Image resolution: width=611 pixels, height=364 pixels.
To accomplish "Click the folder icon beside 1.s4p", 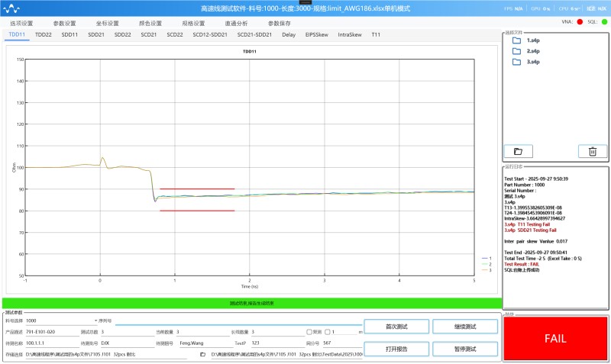I will [517, 40].
